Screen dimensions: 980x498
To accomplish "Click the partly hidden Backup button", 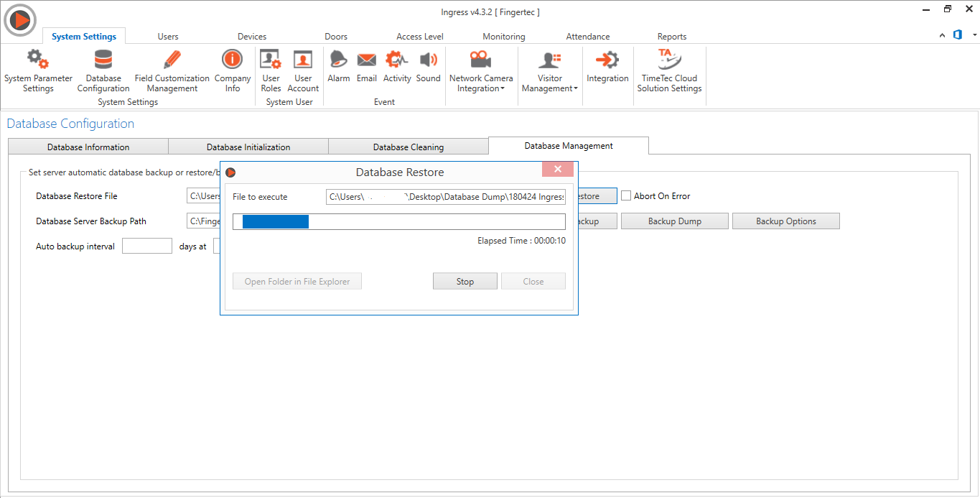I will click(597, 221).
